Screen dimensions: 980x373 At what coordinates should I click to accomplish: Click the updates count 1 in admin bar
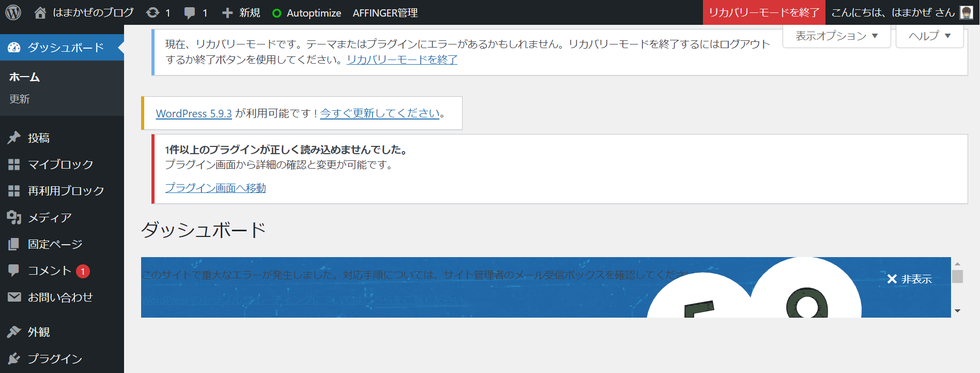(x=167, y=13)
